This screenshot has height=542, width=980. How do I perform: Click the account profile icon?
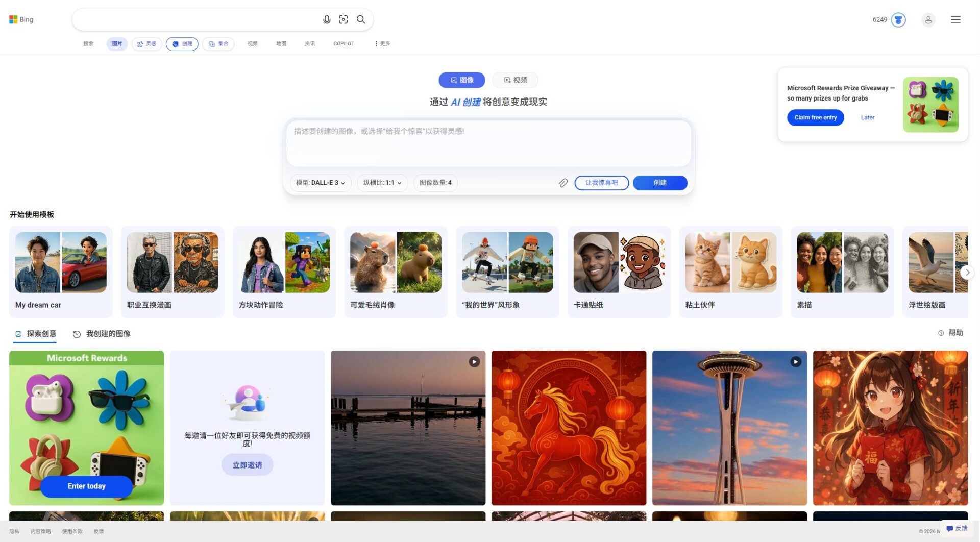(928, 20)
